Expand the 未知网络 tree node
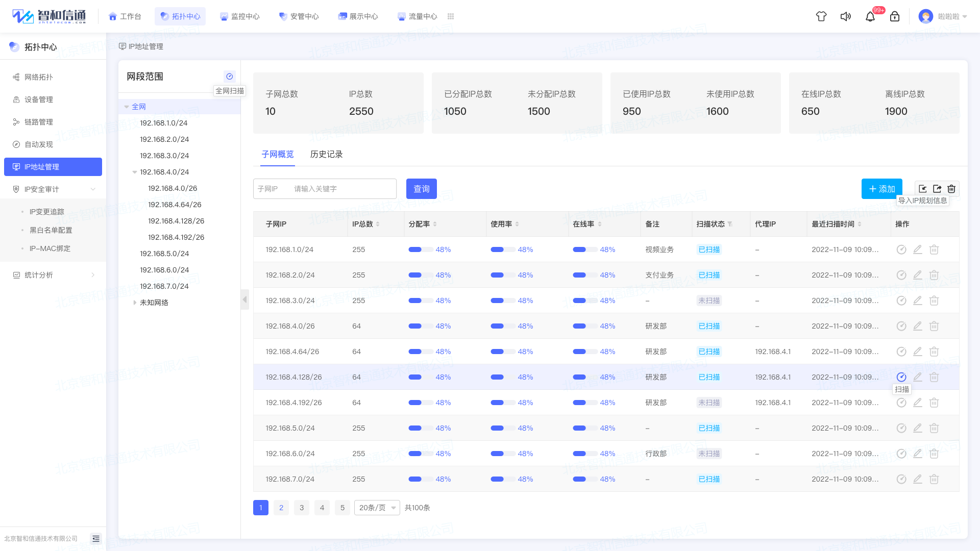 coord(135,303)
